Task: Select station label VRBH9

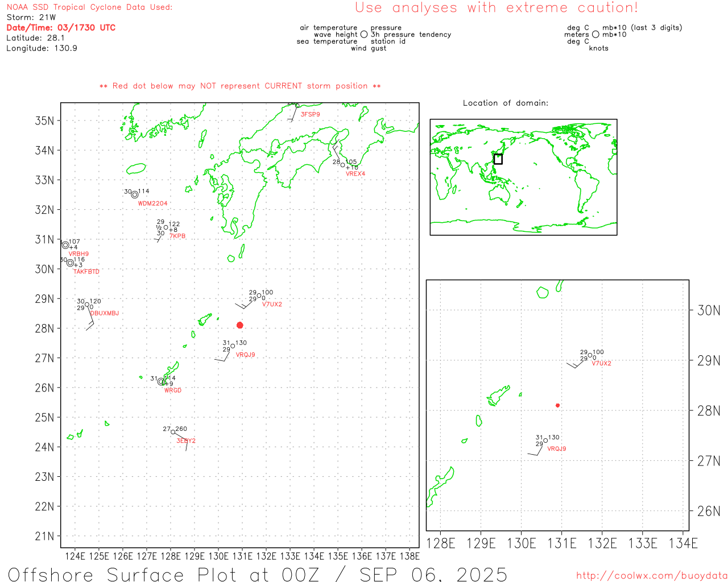Action: click(x=78, y=254)
